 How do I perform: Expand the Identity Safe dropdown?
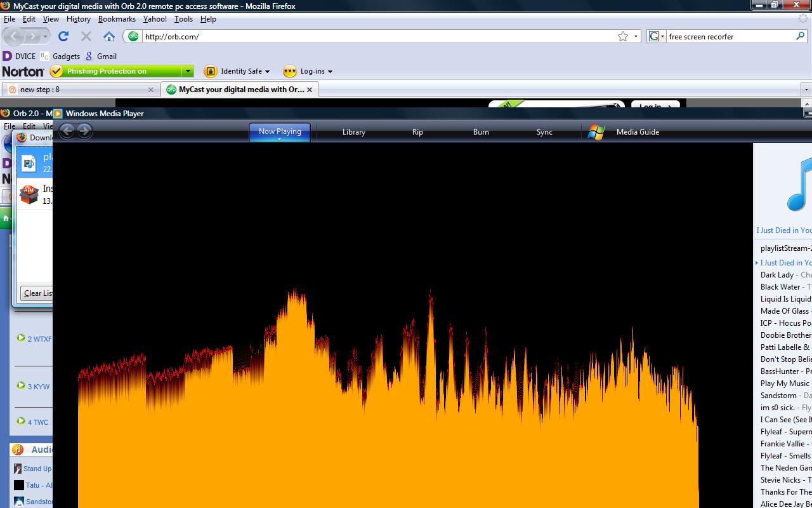pos(267,71)
